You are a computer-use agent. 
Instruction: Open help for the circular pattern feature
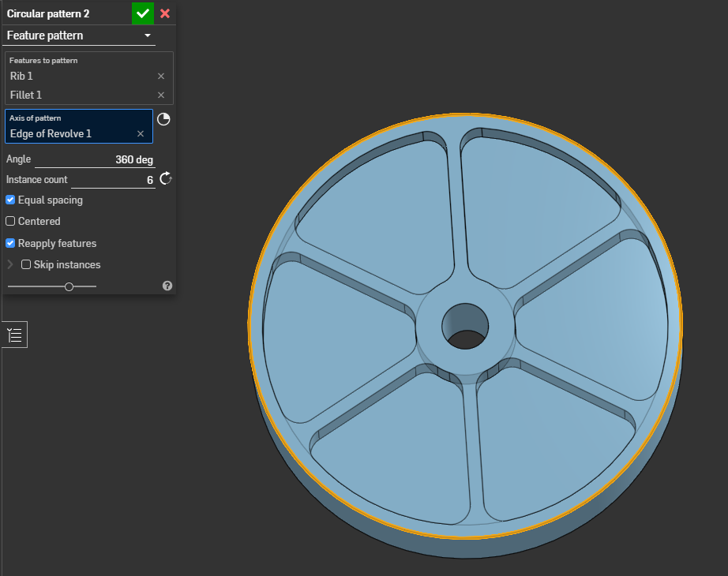(x=167, y=286)
